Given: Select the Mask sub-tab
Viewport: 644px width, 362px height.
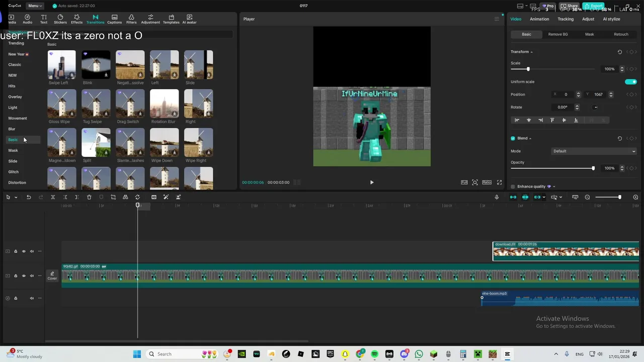Looking at the screenshot, I should (x=590, y=34).
